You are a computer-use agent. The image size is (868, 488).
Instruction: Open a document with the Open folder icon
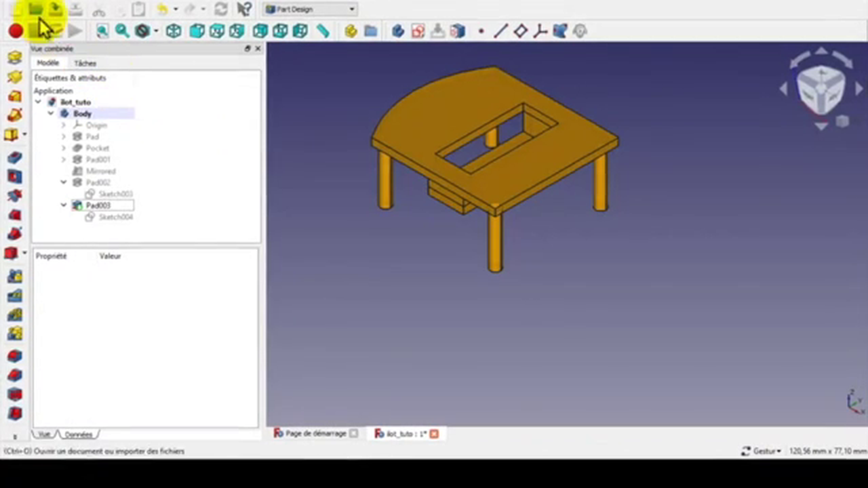(35, 9)
